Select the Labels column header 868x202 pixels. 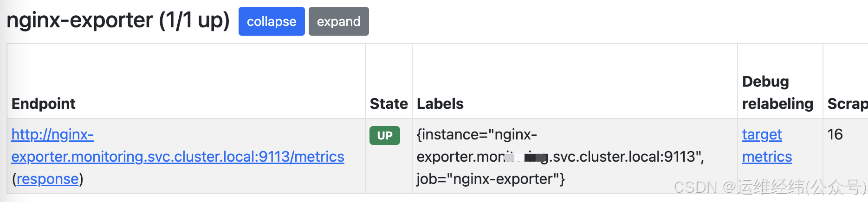[440, 104]
